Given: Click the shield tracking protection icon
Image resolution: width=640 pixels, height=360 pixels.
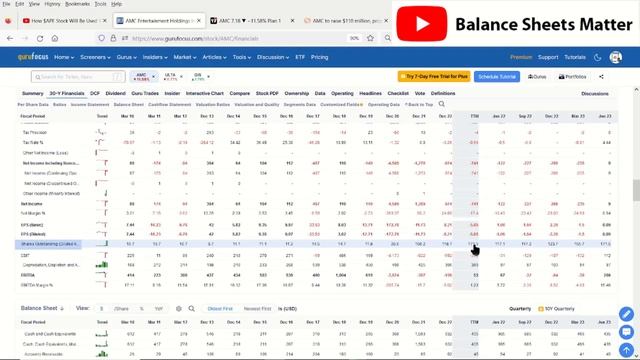Looking at the screenshot, I should click(x=101, y=38).
